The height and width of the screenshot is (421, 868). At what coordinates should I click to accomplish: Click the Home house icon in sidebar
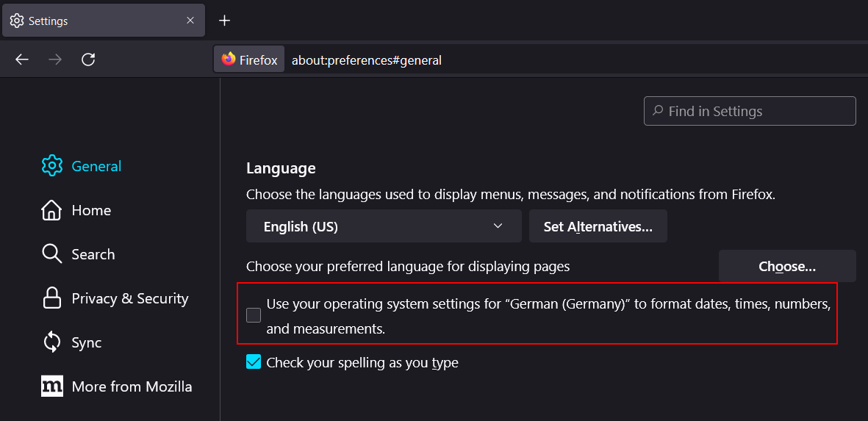52,210
